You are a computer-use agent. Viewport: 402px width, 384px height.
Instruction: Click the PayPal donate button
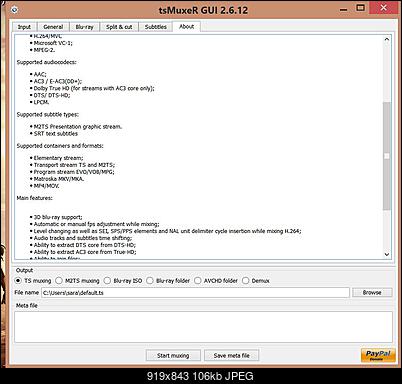click(378, 355)
